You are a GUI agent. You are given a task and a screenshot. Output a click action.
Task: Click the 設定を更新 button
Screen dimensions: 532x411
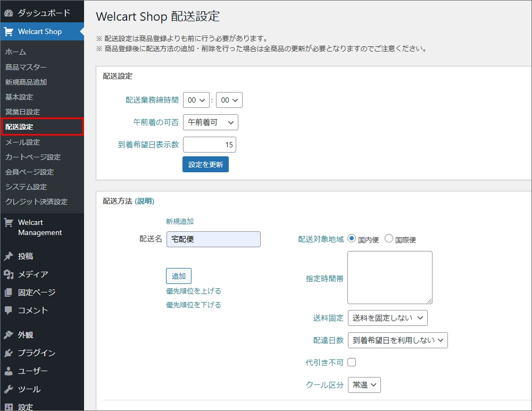(205, 164)
